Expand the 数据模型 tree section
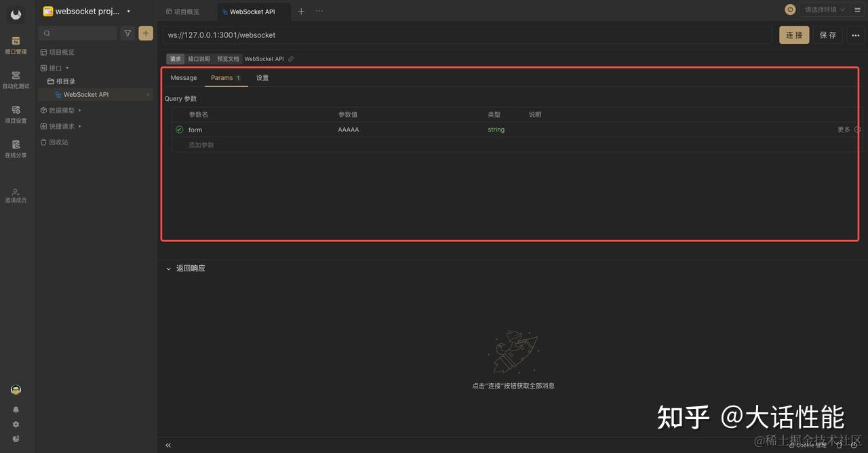 (78, 111)
